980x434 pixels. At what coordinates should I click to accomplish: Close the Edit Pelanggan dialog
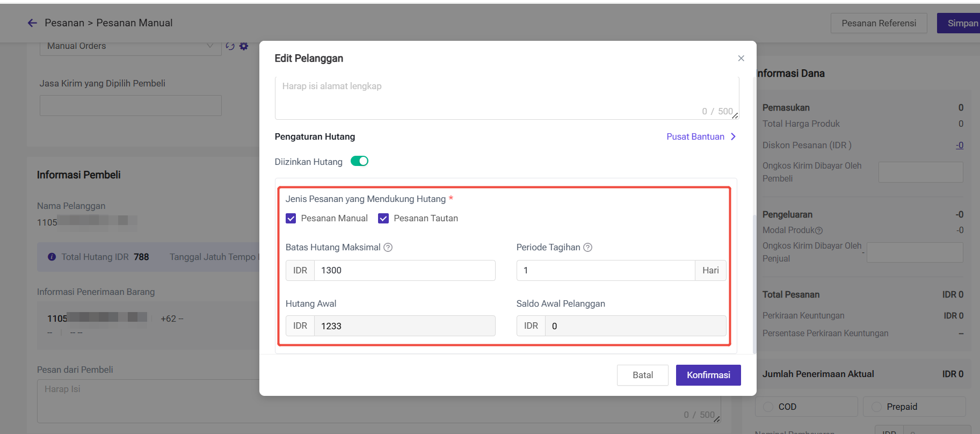741,58
